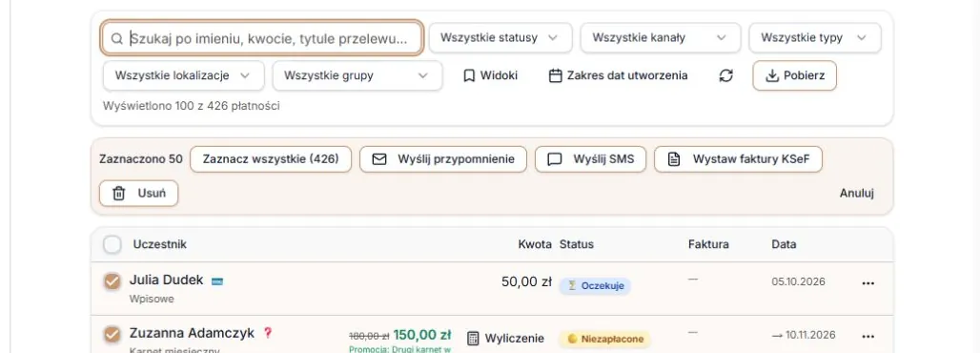
Task: Click Wyślij przypomnienie button
Action: click(443, 159)
